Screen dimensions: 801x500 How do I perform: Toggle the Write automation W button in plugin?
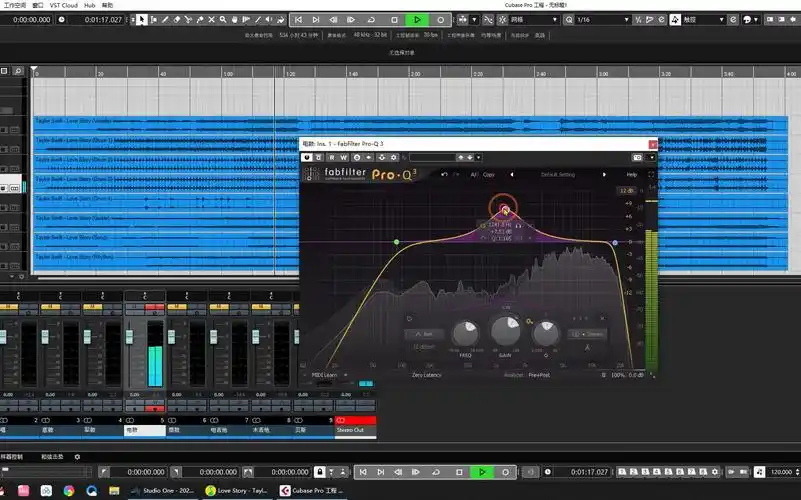[x=344, y=157]
